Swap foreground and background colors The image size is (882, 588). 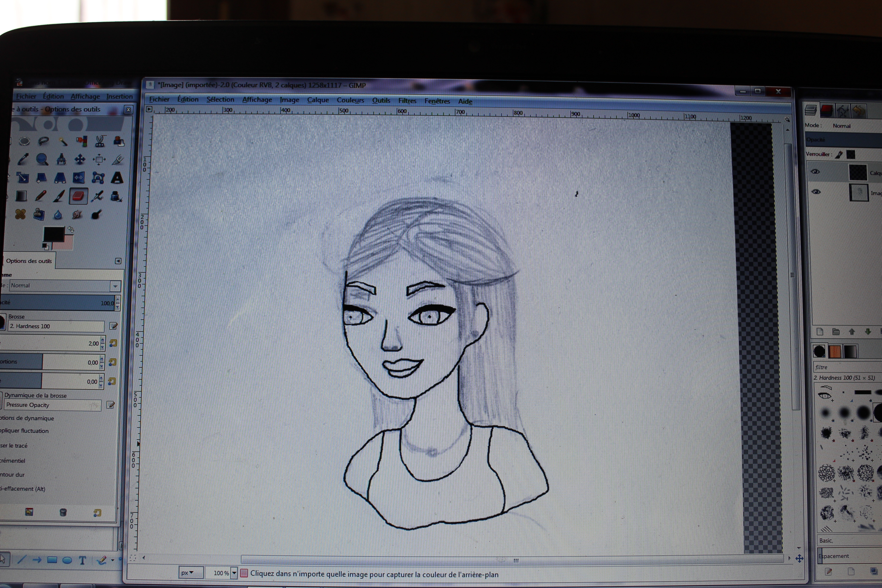tap(70, 229)
